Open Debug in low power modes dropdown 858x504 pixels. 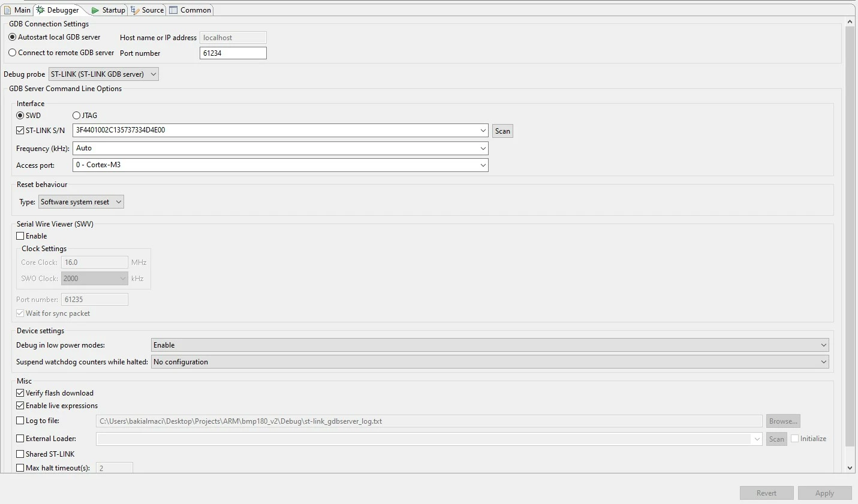pyautogui.click(x=490, y=345)
